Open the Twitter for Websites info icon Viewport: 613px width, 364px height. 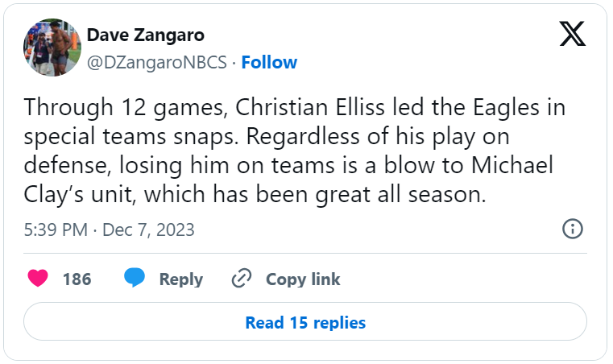pyautogui.click(x=571, y=229)
